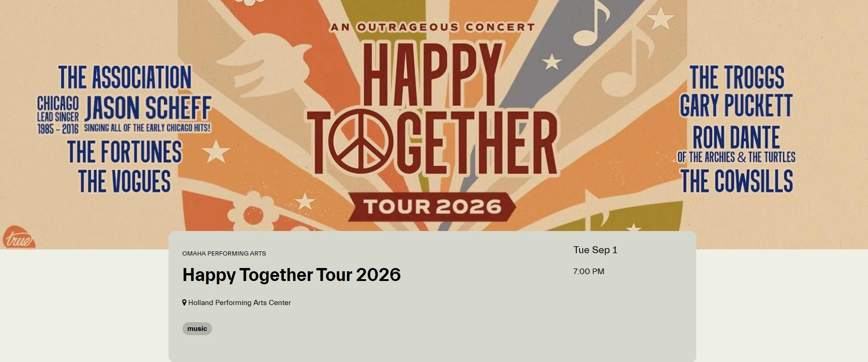Open the Holland Performing Arts Center venue link
Viewport: 868px width, 362px height.
[239, 303]
